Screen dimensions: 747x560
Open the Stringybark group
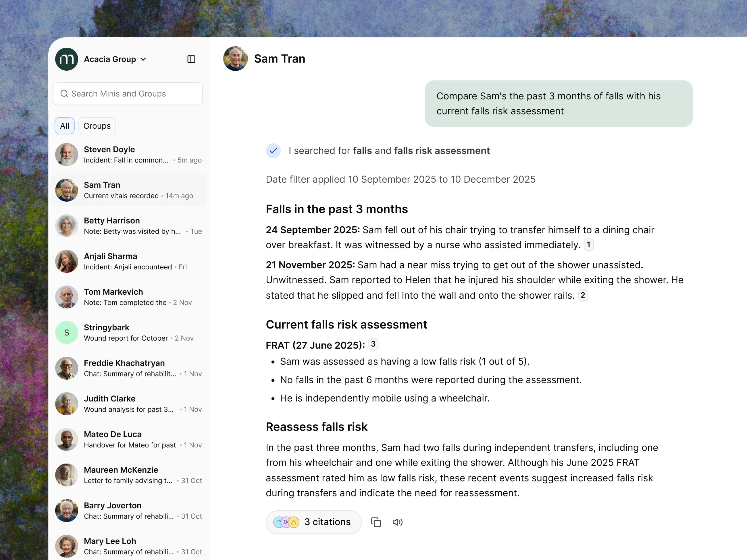[x=128, y=333]
